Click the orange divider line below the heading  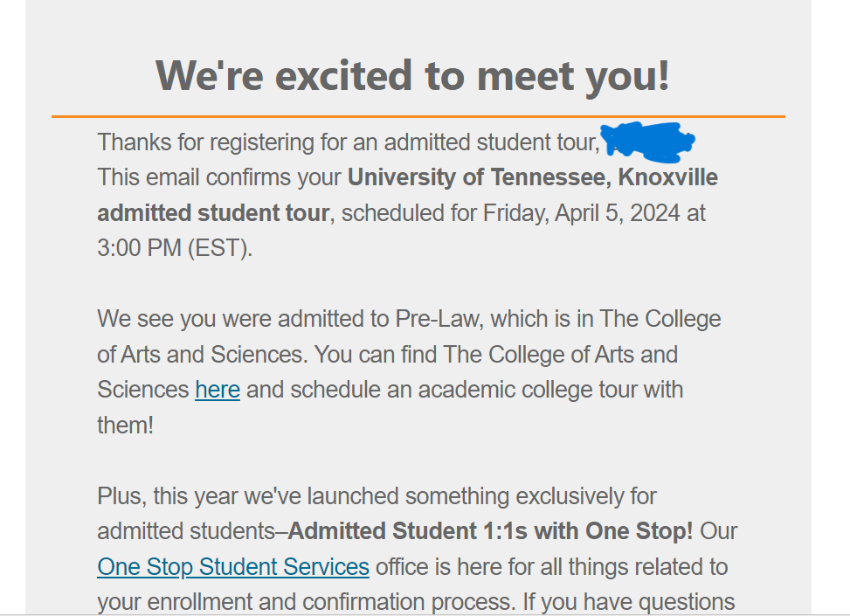pos(418,116)
